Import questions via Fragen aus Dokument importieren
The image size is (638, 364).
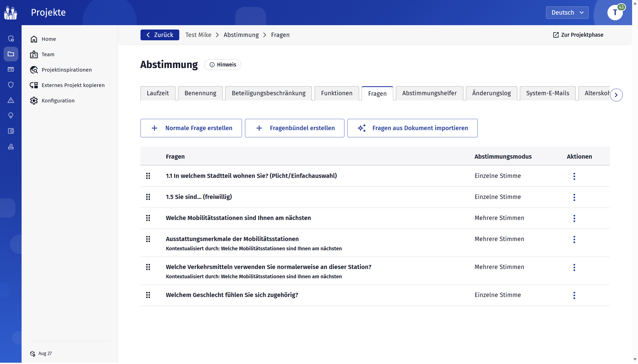coord(412,128)
